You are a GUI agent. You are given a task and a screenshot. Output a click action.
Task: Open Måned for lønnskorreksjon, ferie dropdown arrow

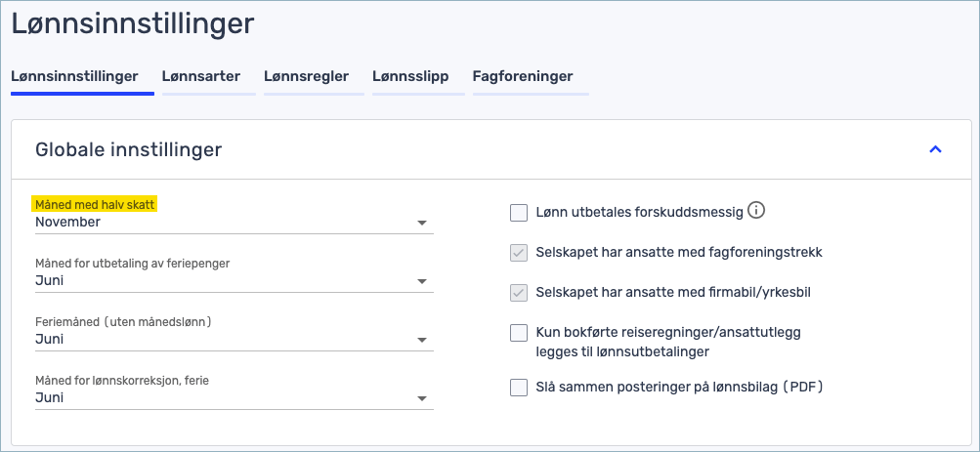(422, 399)
